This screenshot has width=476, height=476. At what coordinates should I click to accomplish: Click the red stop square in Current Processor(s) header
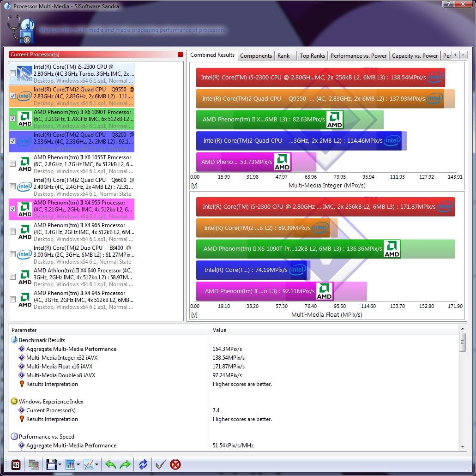[181, 54]
